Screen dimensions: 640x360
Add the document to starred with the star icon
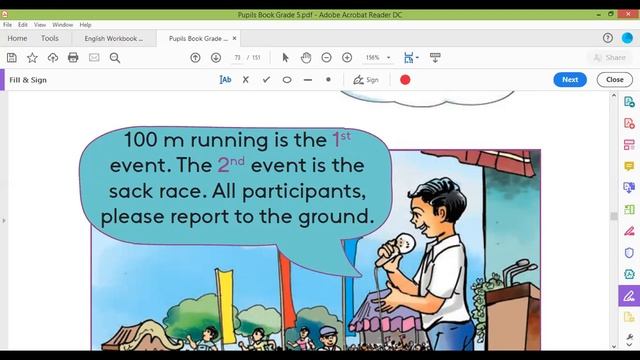click(32, 58)
